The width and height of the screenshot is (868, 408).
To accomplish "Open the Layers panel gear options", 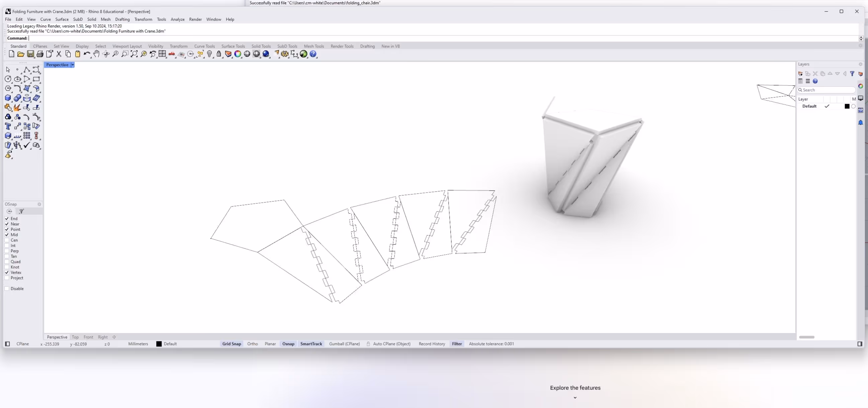I will click(x=860, y=64).
